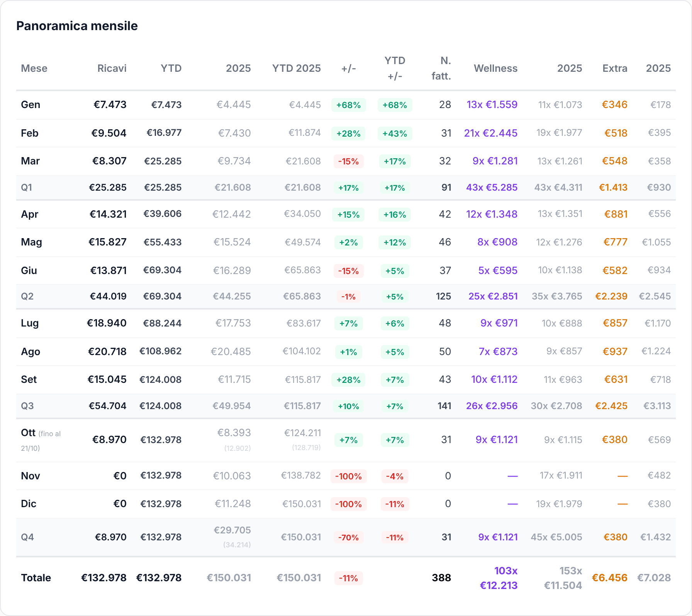Click invoice count 50 in Ago row
The width and height of the screenshot is (692, 616).
click(x=445, y=352)
